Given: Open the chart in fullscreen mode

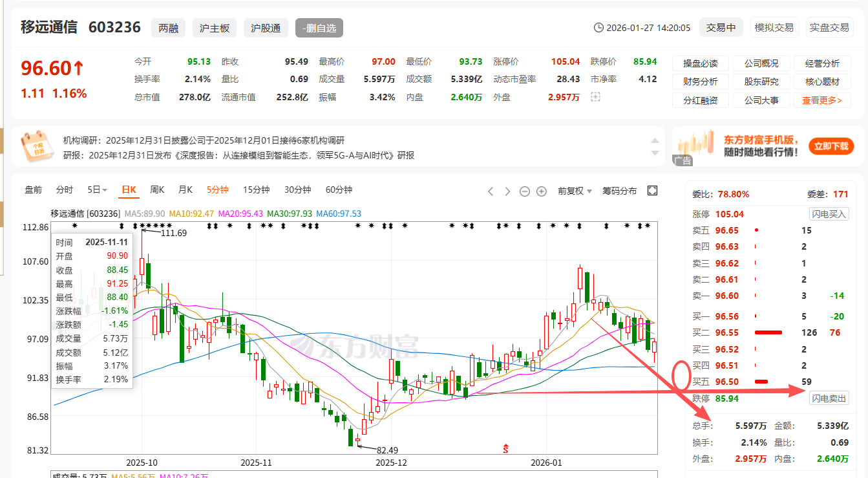Looking at the screenshot, I should pos(652,190).
